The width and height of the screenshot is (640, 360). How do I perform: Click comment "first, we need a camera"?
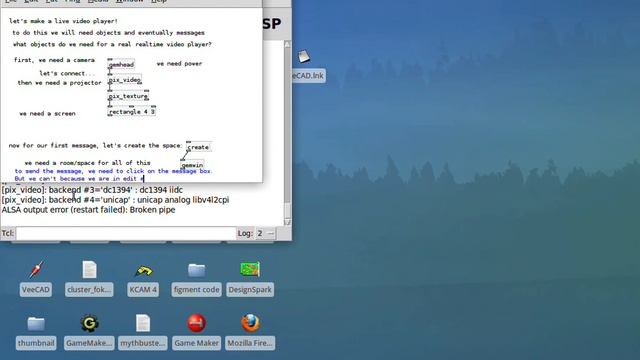pyautogui.click(x=54, y=60)
